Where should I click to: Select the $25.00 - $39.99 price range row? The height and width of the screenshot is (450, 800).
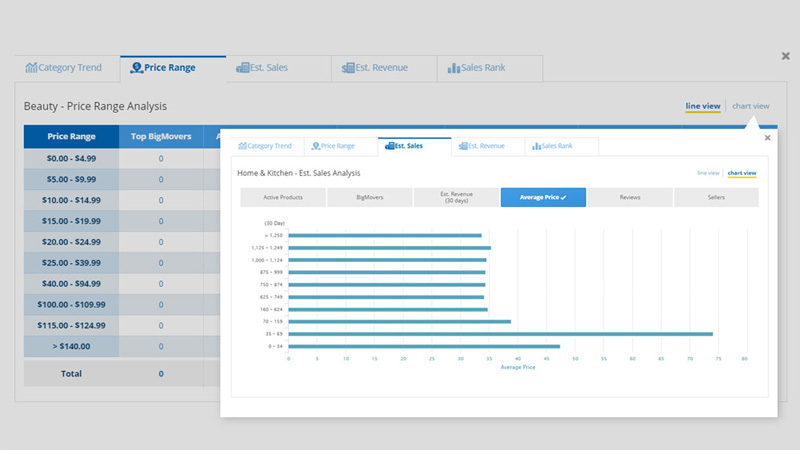click(71, 263)
